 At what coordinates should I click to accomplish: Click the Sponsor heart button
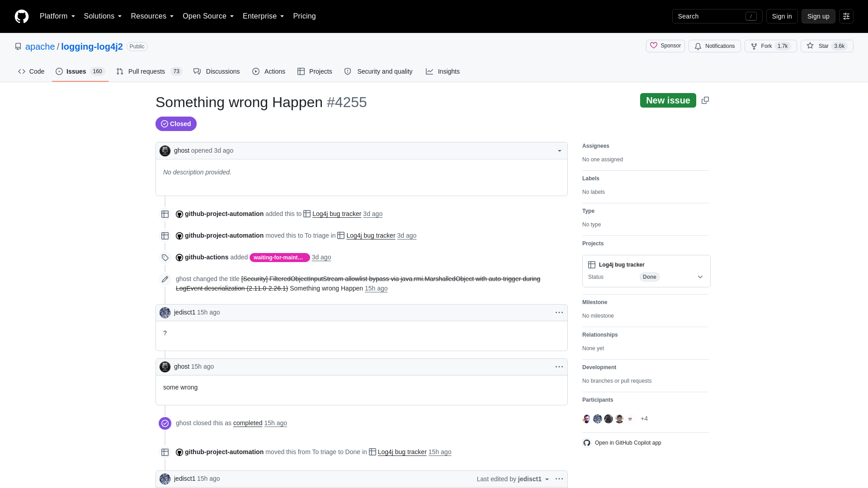[x=665, y=46]
